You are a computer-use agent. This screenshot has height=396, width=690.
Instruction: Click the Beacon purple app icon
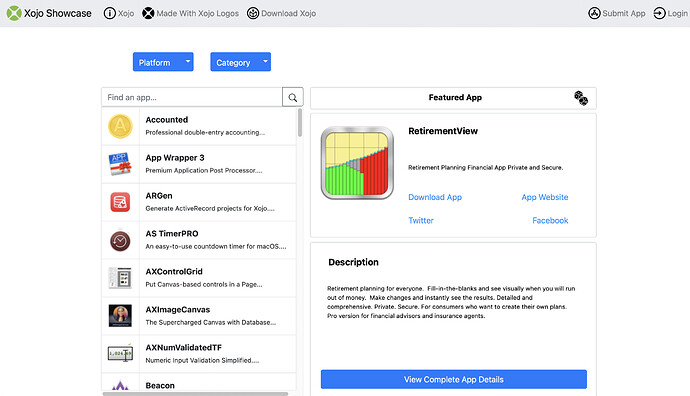[x=120, y=385]
